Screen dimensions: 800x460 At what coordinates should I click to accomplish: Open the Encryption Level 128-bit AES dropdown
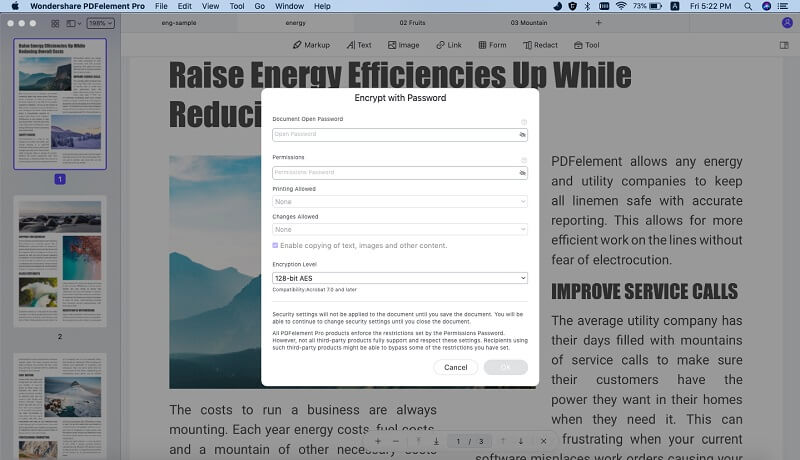pyautogui.click(x=400, y=278)
